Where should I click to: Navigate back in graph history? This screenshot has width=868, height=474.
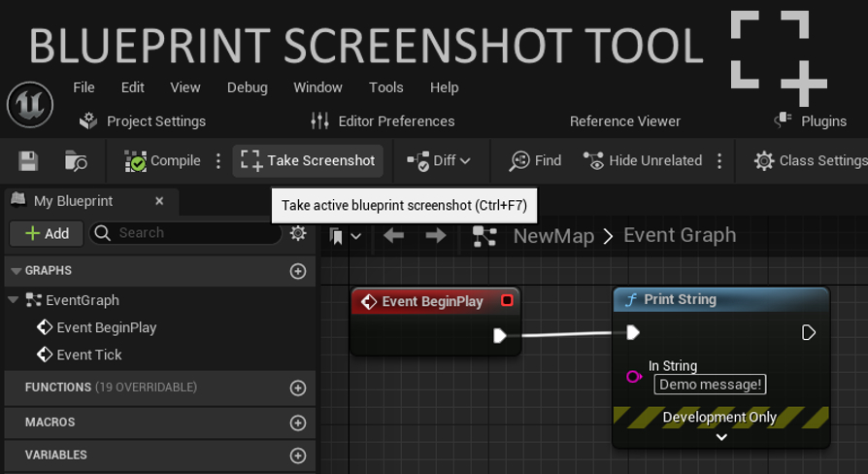coord(393,236)
